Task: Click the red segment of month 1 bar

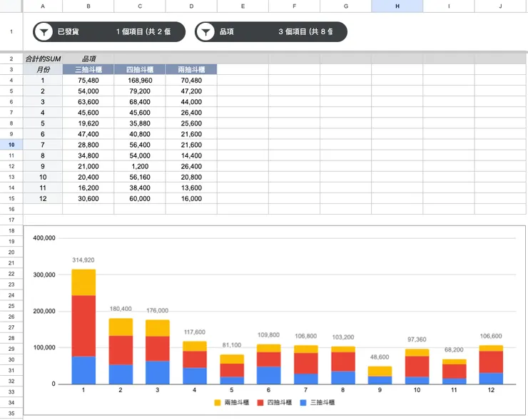Action: pos(83,326)
